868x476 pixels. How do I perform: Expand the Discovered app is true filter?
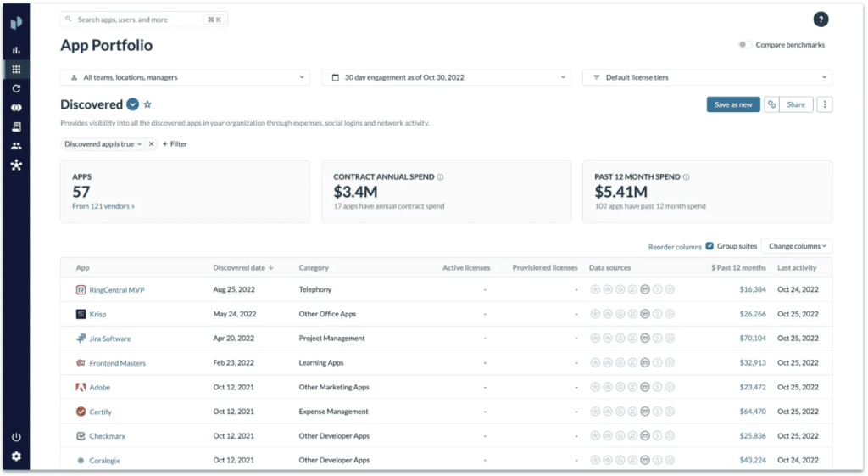(103, 144)
